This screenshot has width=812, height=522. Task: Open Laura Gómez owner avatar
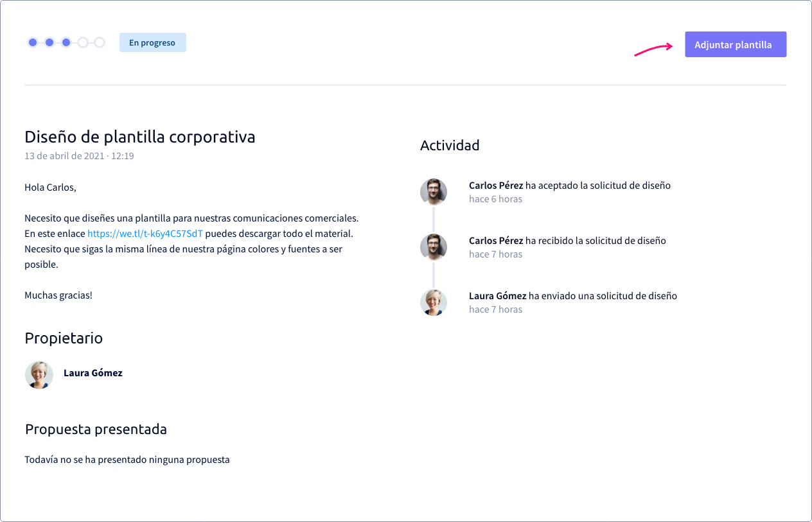click(39, 374)
